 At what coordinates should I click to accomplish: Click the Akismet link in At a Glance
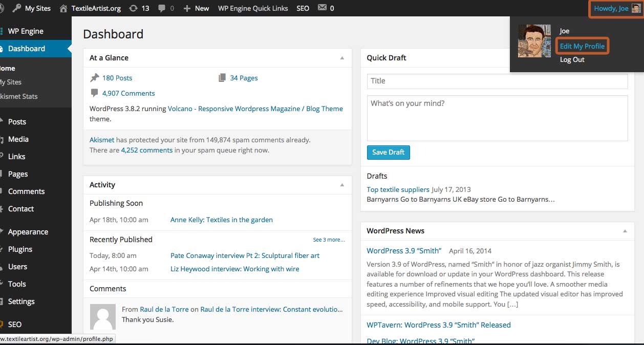click(x=102, y=140)
